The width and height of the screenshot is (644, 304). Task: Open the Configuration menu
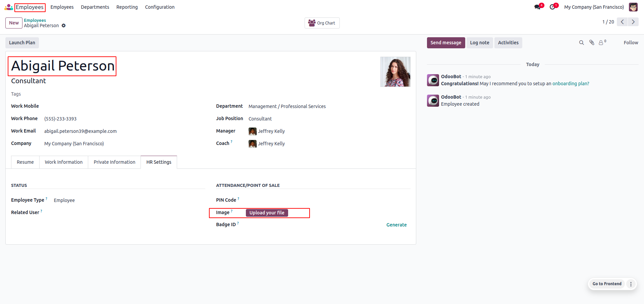coord(160,7)
